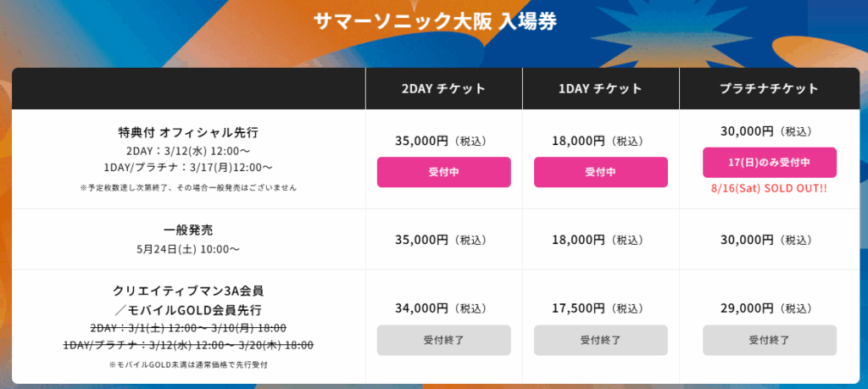Click the pink 受付中 button for 2DAY ticket
868x389 pixels.
click(x=444, y=172)
